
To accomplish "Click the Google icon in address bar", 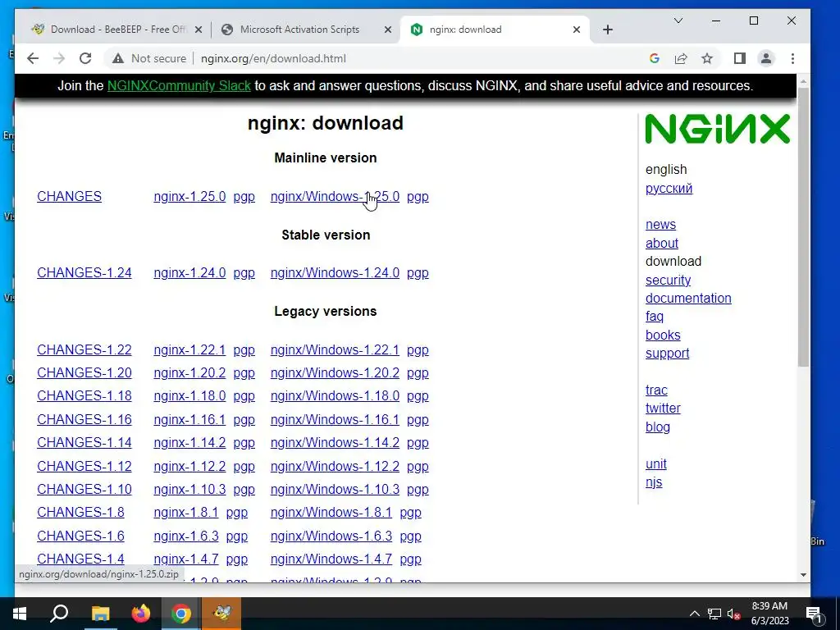I will tap(654, 58).
